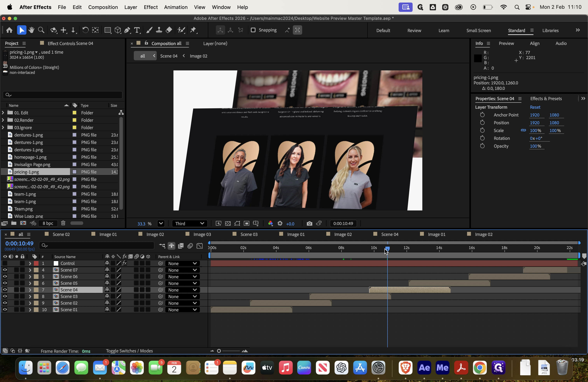Viewport: 588px width, 382px height.
Task: Open the Animation menu
Action: coord(176,7)
